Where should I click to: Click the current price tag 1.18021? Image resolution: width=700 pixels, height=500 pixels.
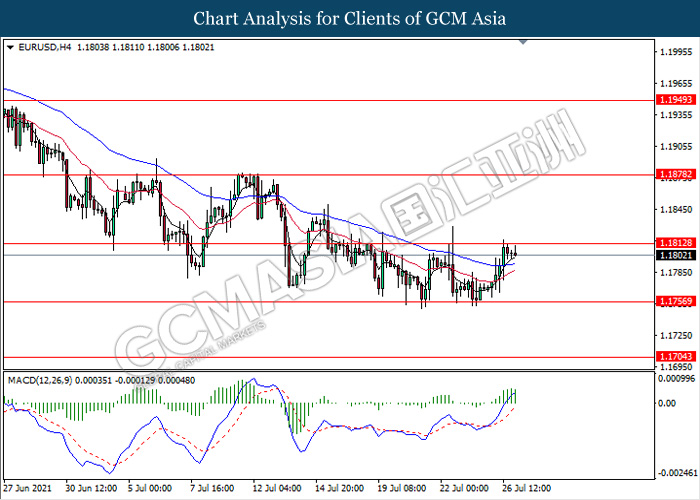click(671, 255)
